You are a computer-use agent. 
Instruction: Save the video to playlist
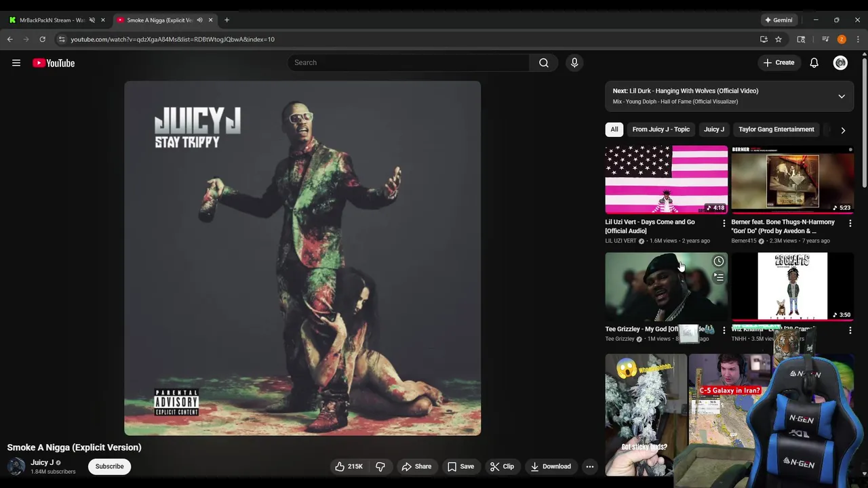461,466
